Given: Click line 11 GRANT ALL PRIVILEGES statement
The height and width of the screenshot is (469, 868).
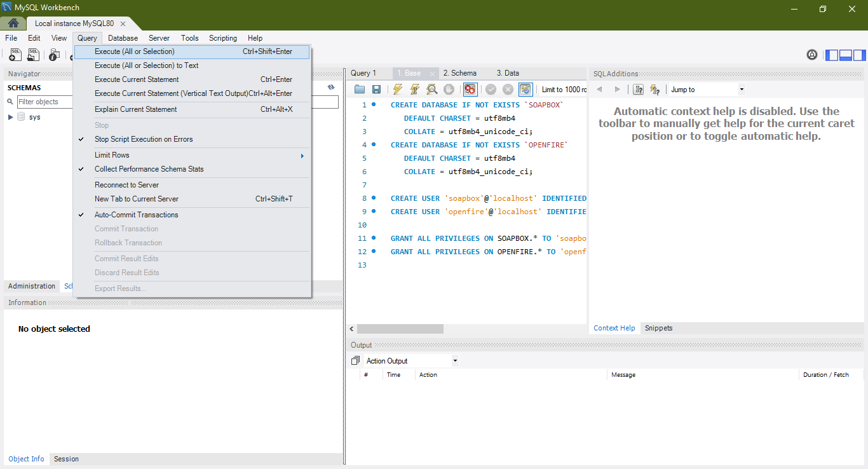Looking at the screenshot, I should click(488, 238).
